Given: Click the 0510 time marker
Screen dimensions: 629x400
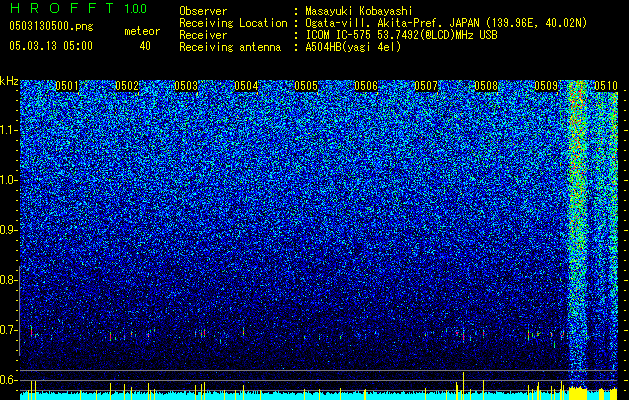Looking at the screenshot, I should [606, 86].
